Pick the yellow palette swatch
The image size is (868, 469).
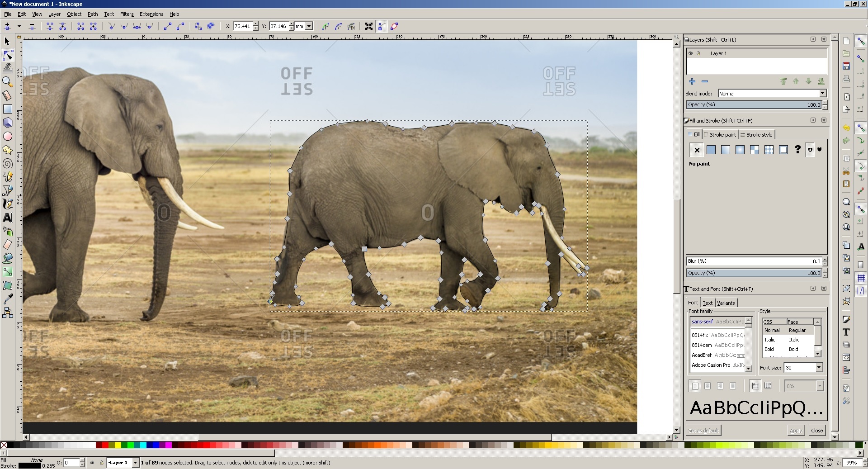pyautogui.click(x=118, y=445)
